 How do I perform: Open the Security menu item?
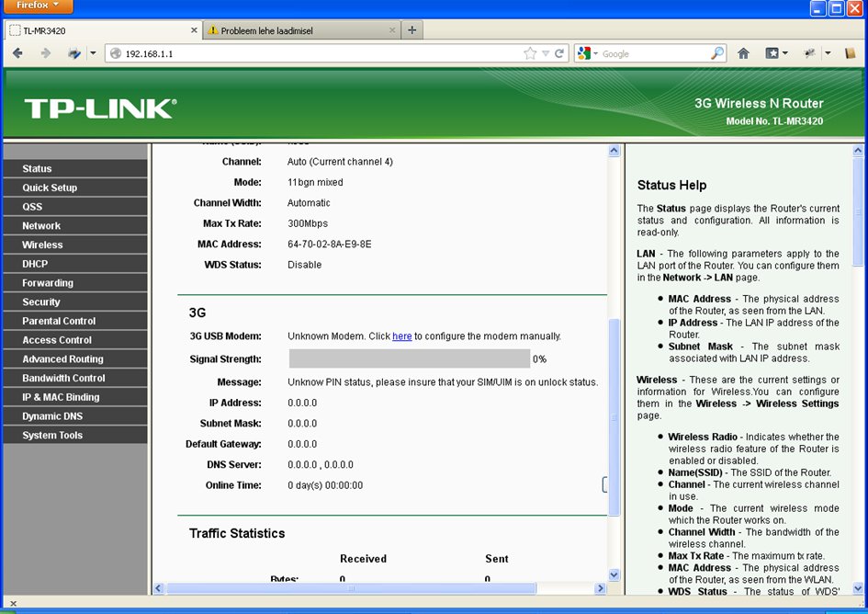point(75,302)
